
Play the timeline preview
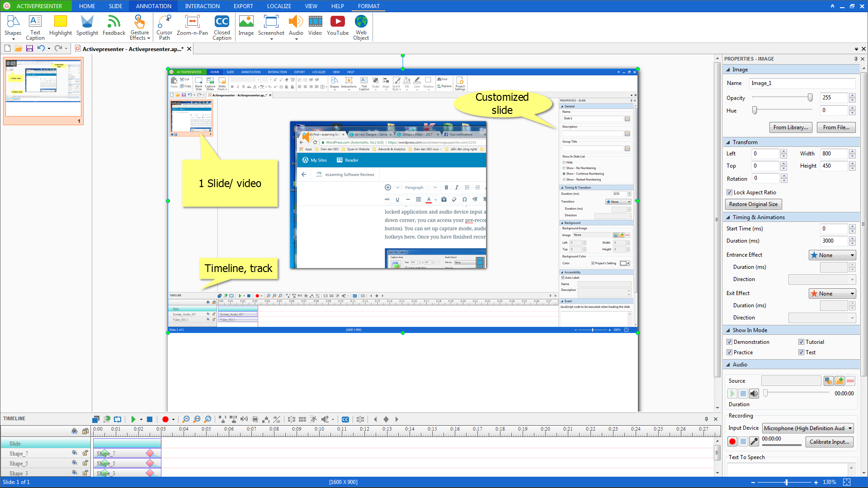[x=133, y=419]
